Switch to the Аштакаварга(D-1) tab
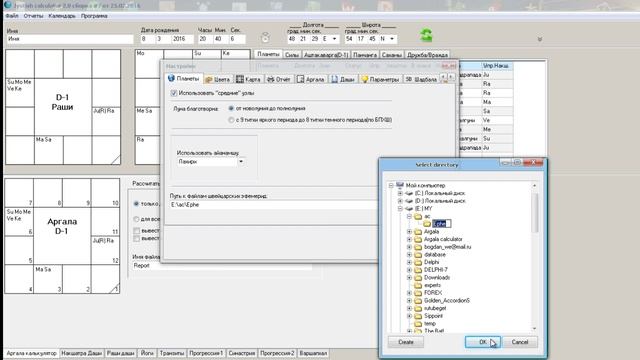 pos(326,55)
